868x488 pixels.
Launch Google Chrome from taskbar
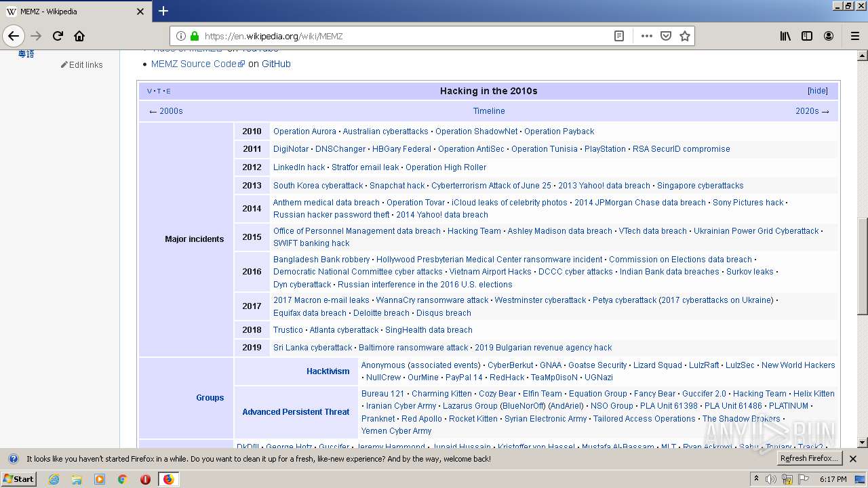pyautogui.click(x=122, y=479)
